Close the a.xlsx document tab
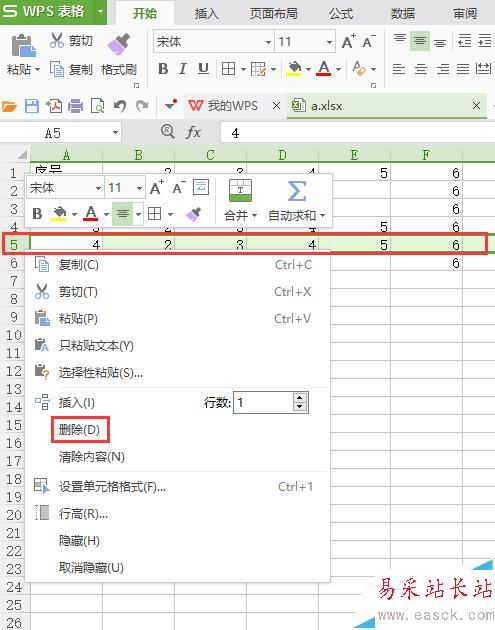 click(x=477, y=106)
